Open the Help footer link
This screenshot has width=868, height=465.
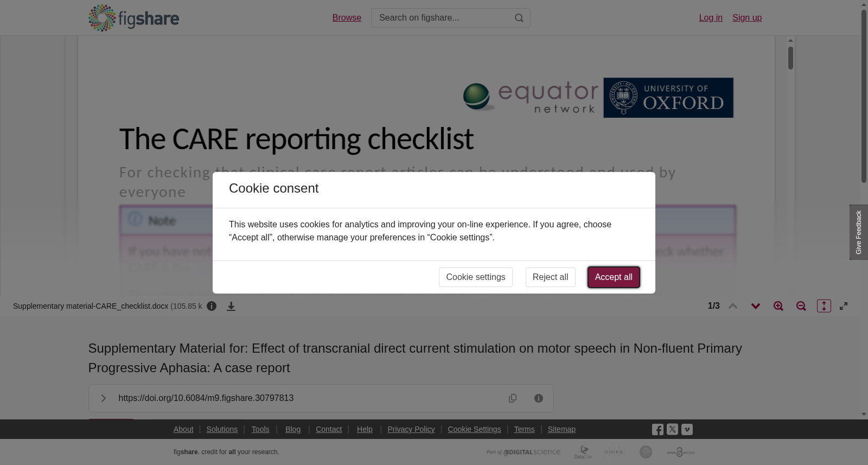[x=365, y=429]
